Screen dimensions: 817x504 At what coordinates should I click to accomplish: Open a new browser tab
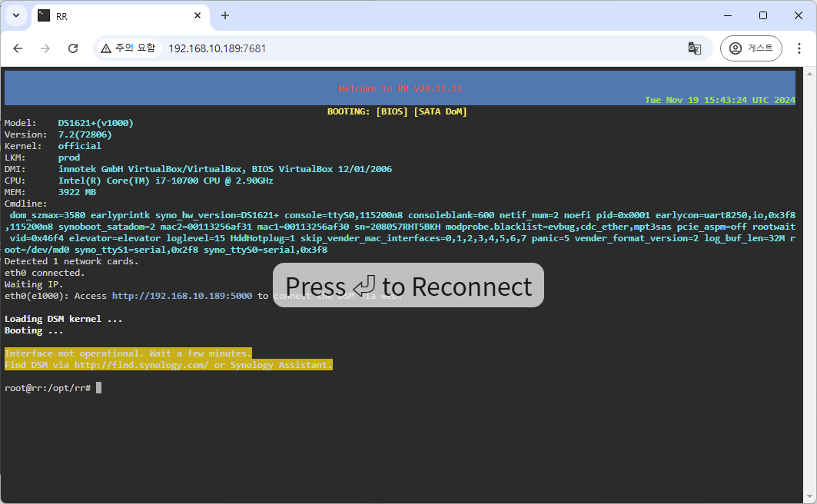[x=225, y=15]
